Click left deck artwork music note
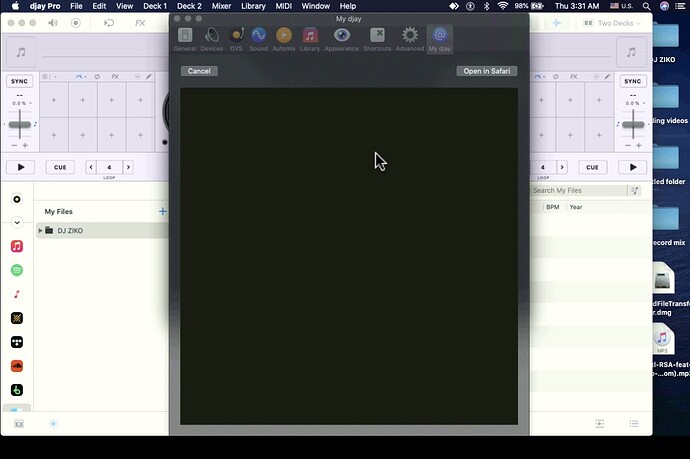This screenshot has height=459, width=690. [21, 52]
